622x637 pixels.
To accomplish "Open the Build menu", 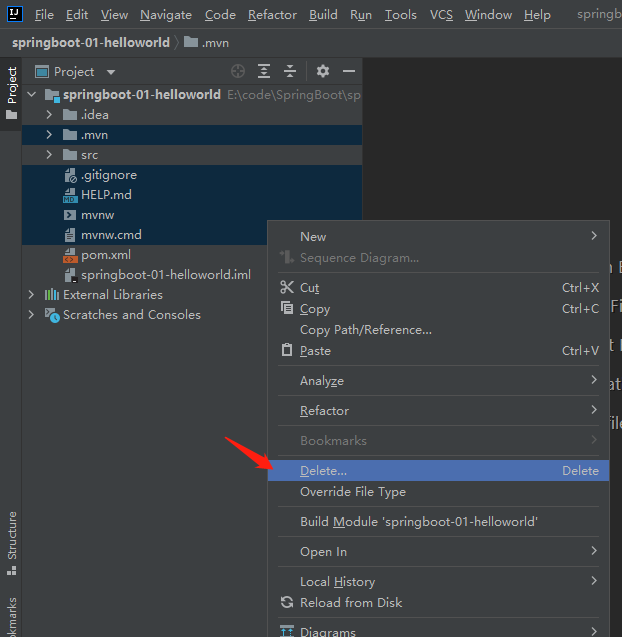I will point(323,15).
